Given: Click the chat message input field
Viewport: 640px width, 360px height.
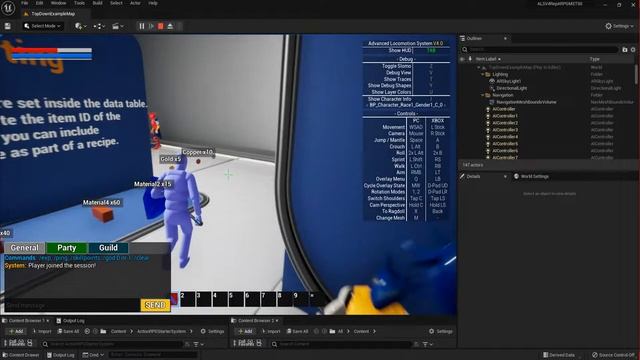Looking at the screenshot, I should point(72,305).
